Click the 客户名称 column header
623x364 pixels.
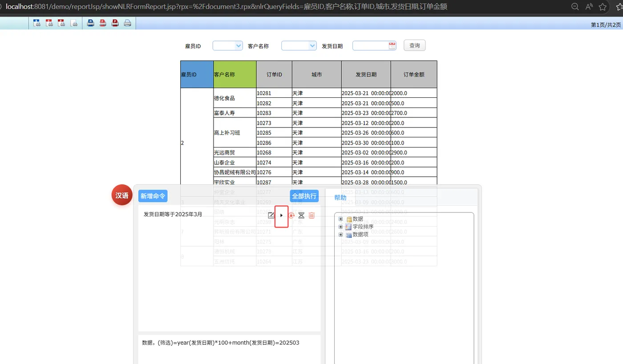click(x=235, y=74)
